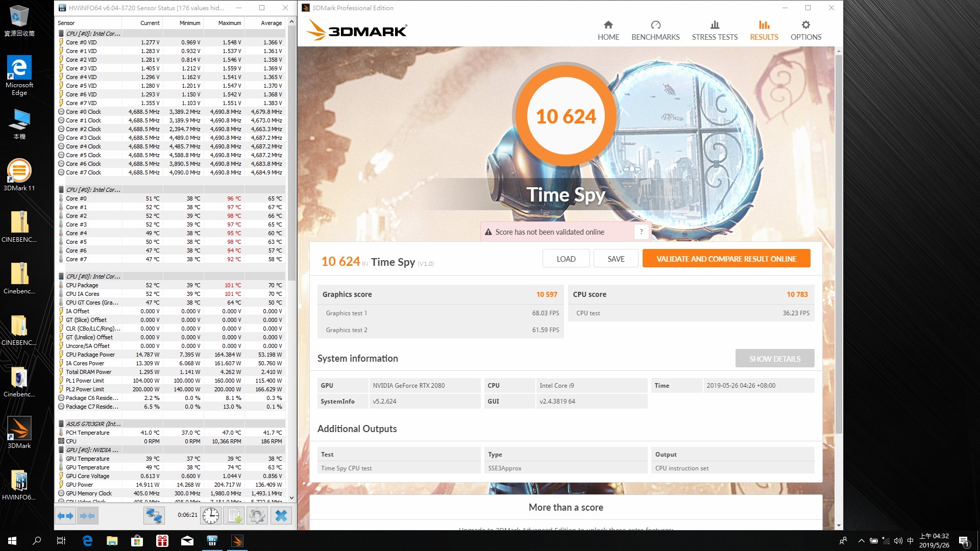Select the GPU Core Voltage row
This screenshot has width=980, height=551.
[171, 476]
